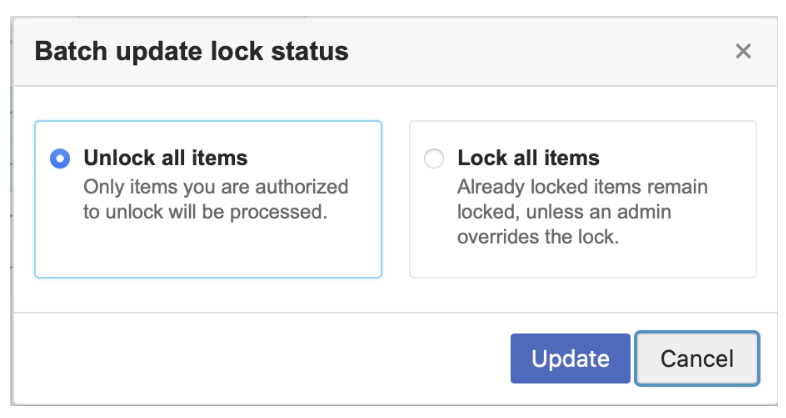786x418 pixels.
Task: Click the word 'Update' on the blue button
Action: point(570,358)
